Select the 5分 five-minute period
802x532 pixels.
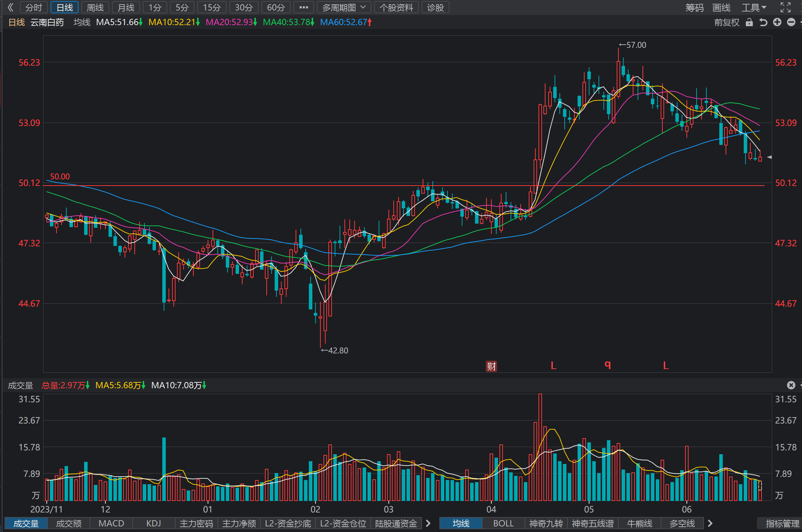pos(182,7)
